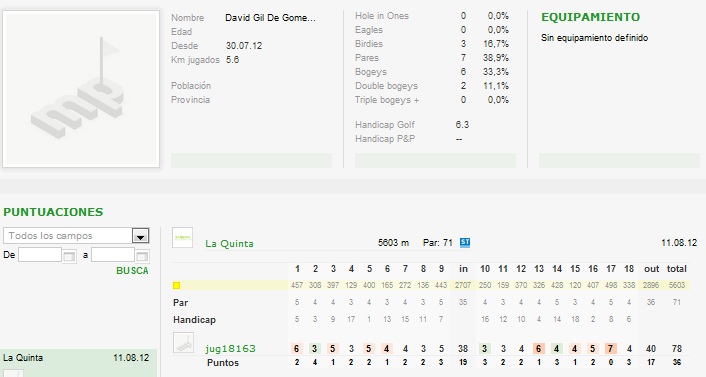Click the Handicap Golf value 6.3
This screenshot has height=377, width=706.
(462, 125)
